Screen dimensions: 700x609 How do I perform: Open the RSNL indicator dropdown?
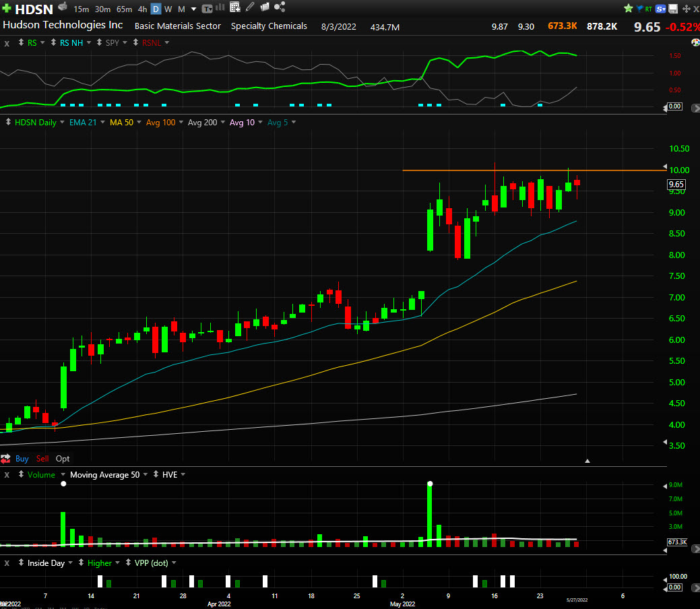coord(167,43)
